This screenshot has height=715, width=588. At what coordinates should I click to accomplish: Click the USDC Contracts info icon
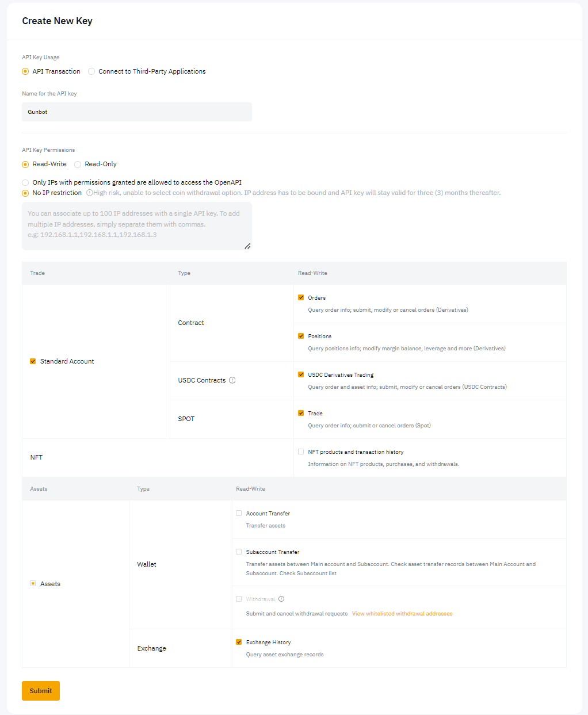point(232,380)
